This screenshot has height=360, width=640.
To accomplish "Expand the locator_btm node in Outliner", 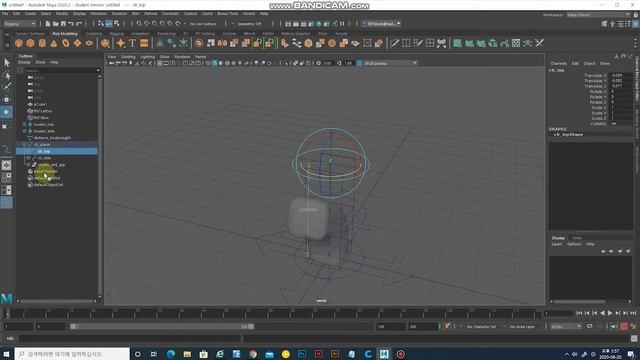I will click(24, 131).
